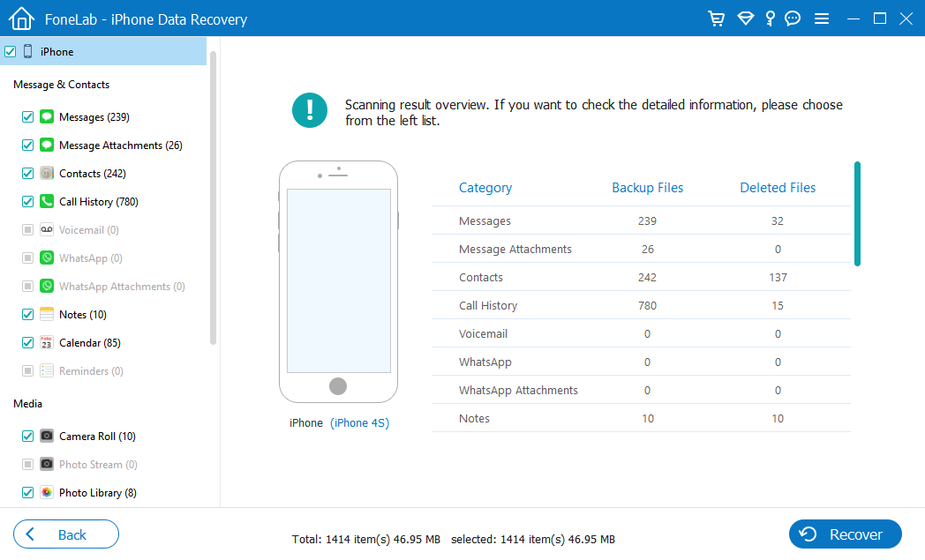This screenshot has width=925, height=560.
Task: Toggle the Calendar (85) checkbox
Action: click(27, 342)
